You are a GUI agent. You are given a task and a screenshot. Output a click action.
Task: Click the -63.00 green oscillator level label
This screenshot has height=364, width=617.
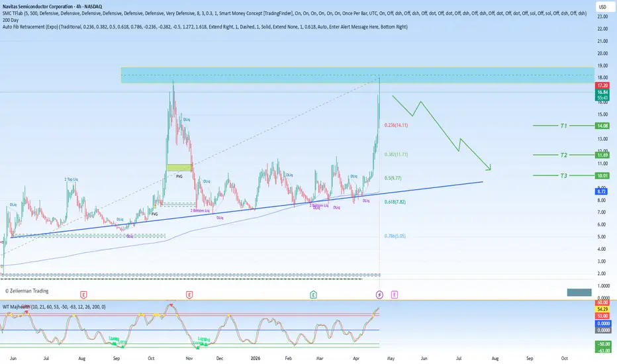pos(602,350)
